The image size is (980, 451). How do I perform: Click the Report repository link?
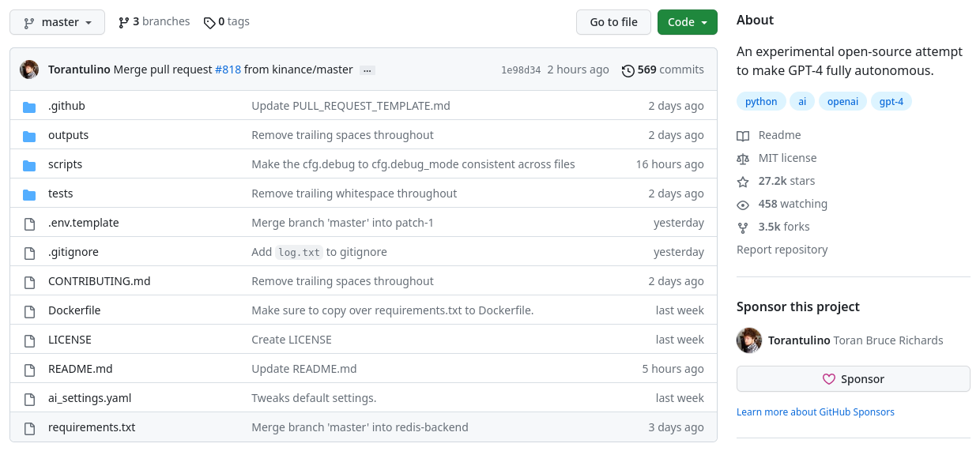[x=782, y=250]
